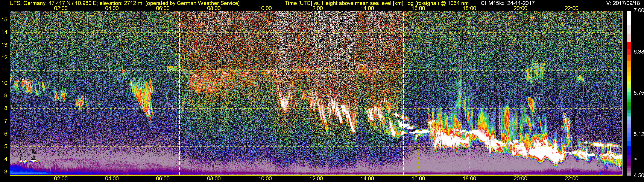
Task: Click the '08:00' label on the upper time axis
Action: [x=214, y=8]
